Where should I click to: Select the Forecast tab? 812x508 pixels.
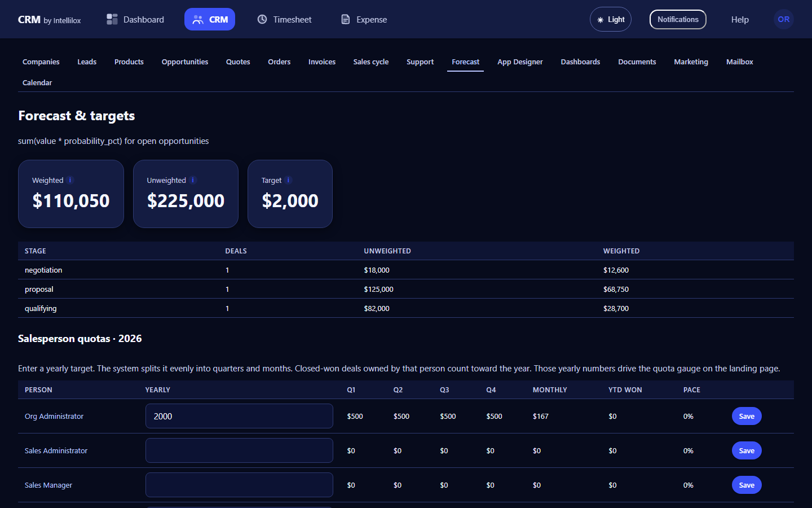[x=466, y=62]
